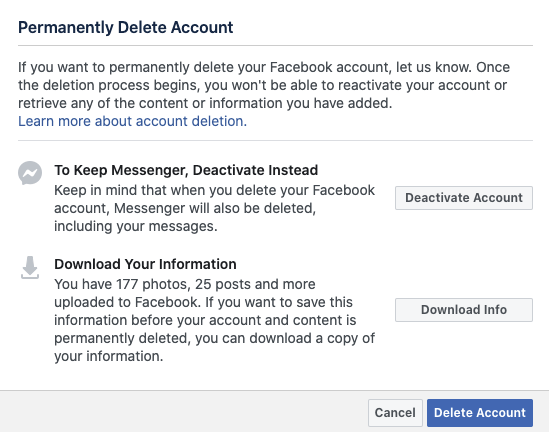Cancel the account deletion dialog
This screenshot has height=432, width=549.
pyautogui.click(x=395, y=413)
